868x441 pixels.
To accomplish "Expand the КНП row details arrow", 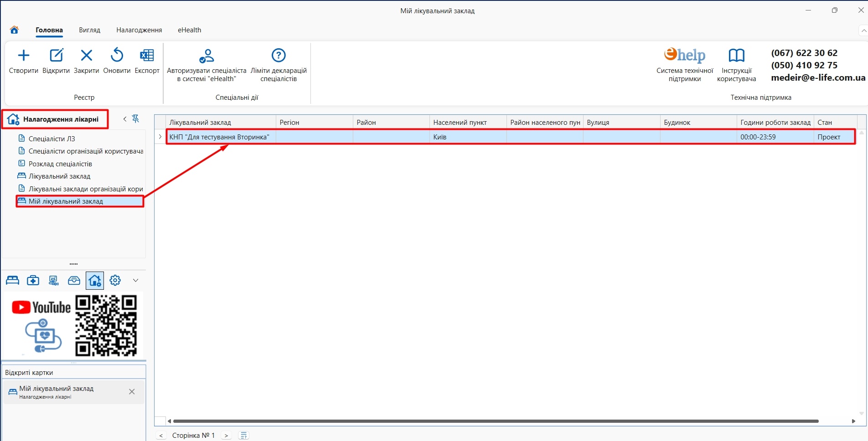I will pos(160,137).
